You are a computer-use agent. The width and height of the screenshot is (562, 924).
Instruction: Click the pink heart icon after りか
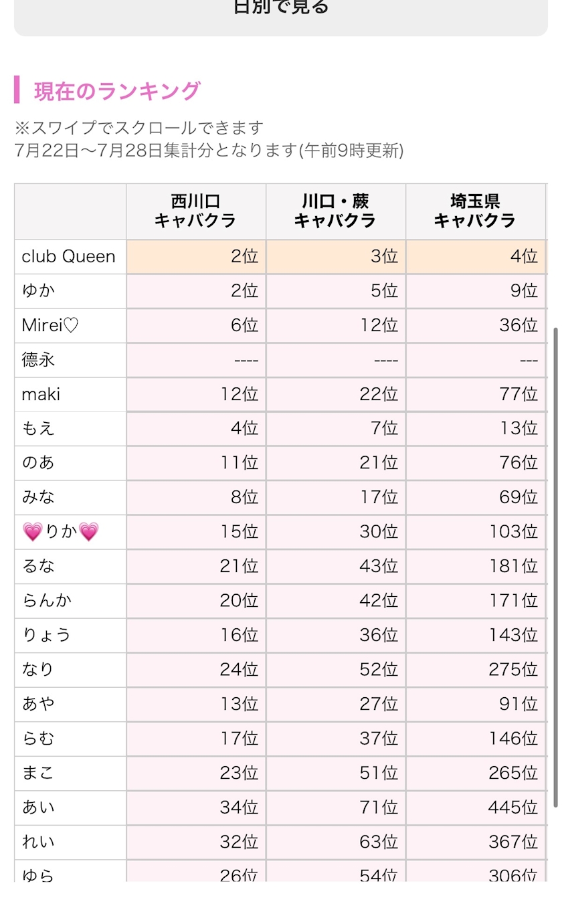pos(89,533)
